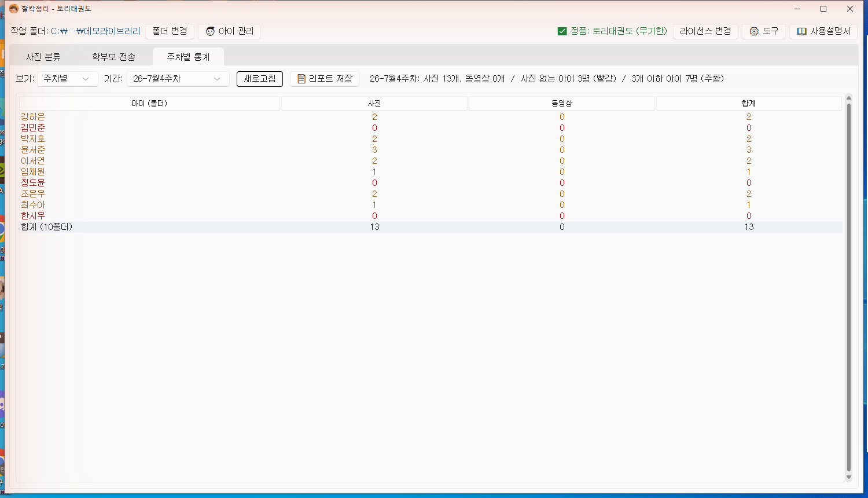The width and height of the screenshot is (868, 498).
Task: Click the 폴더 변경 button
Action: coord(170,31)
